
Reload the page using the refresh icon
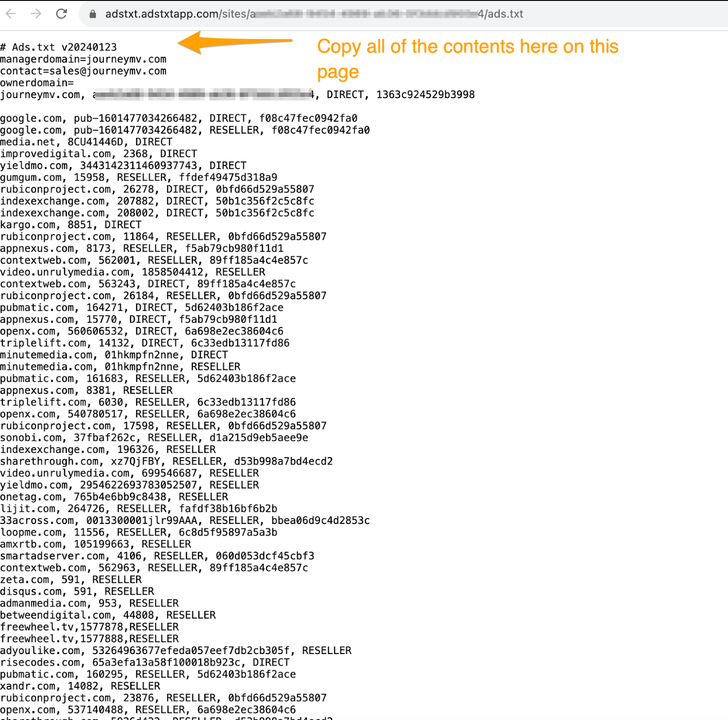click(61, 14)
